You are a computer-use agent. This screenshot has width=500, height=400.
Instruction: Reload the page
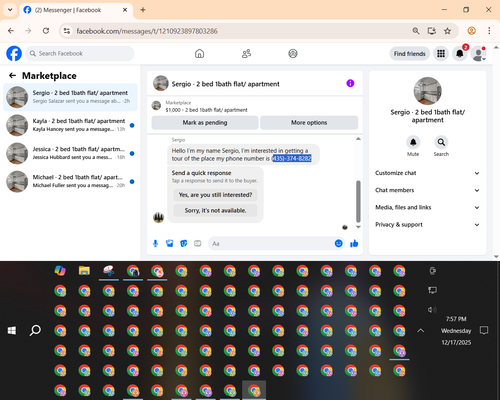(46, 31)
